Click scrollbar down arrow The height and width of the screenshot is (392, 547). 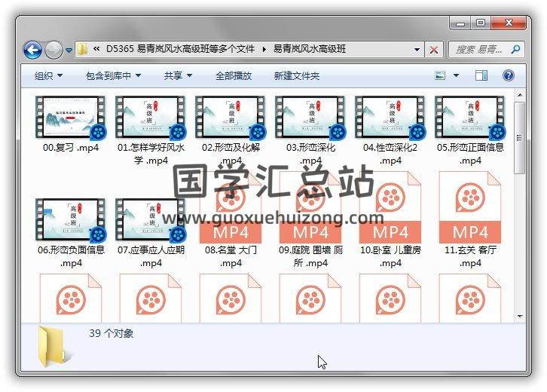tap(520, 317)
